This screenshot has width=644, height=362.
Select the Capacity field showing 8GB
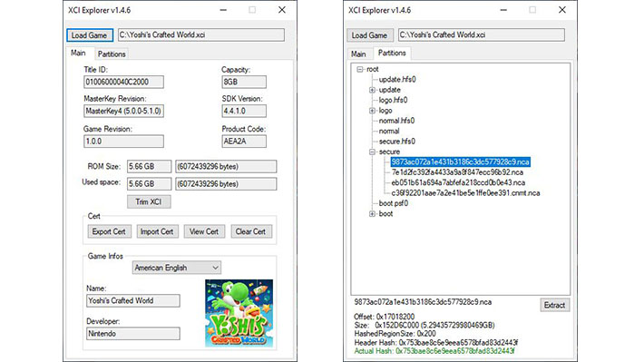coord(244,82)
